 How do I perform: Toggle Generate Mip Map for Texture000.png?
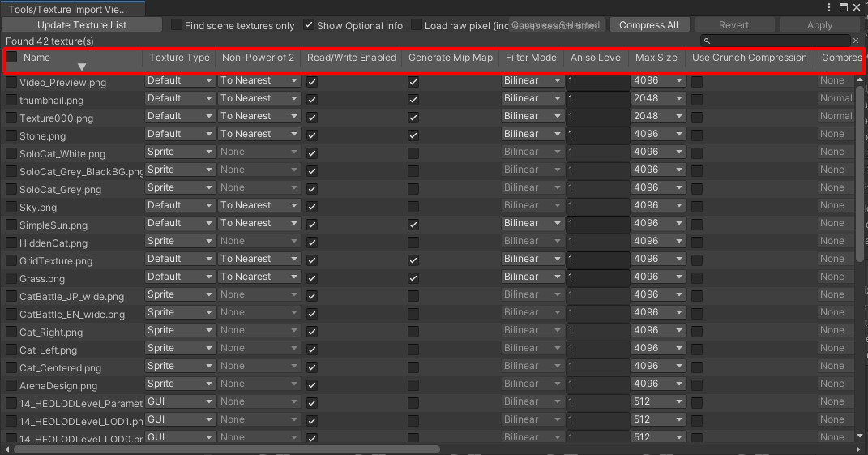coord(413,118)
